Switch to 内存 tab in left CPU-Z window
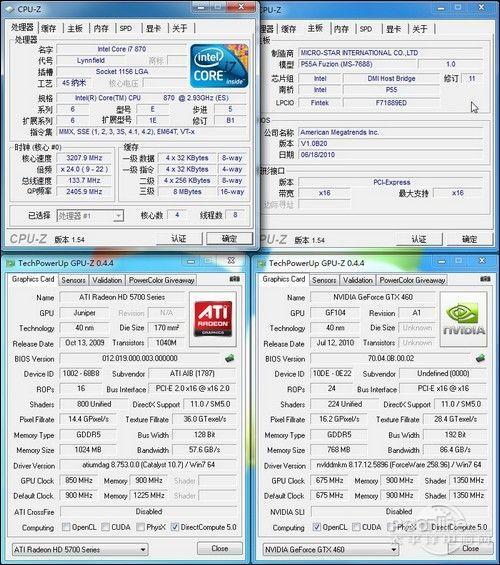The height and width of the screenshot is (565, 500). point(101,28)
